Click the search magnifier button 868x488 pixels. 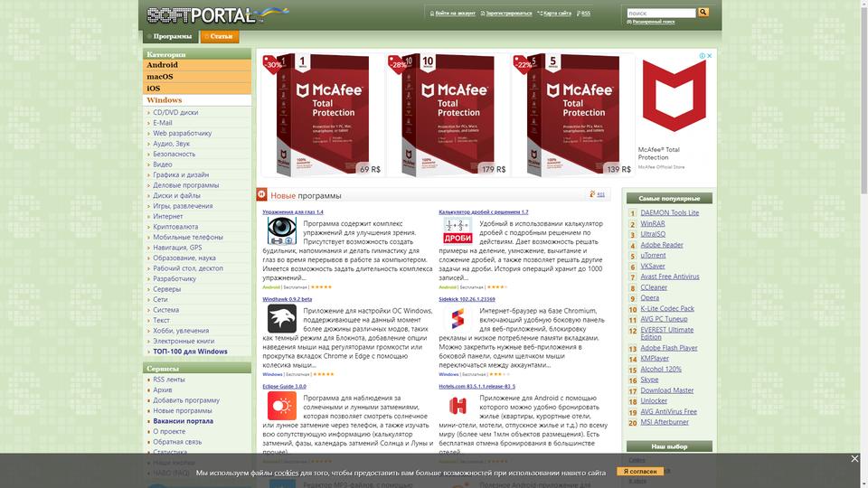click(x=703, y=12)
